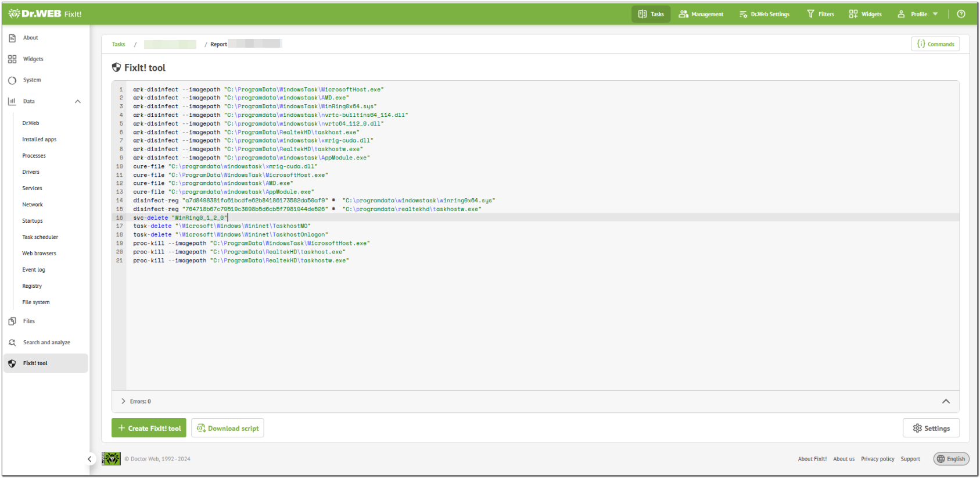Click line 10 cure-file xmrig-cuda.dll
The width and height of the screenshot is (980, 478).
point(225,166)
